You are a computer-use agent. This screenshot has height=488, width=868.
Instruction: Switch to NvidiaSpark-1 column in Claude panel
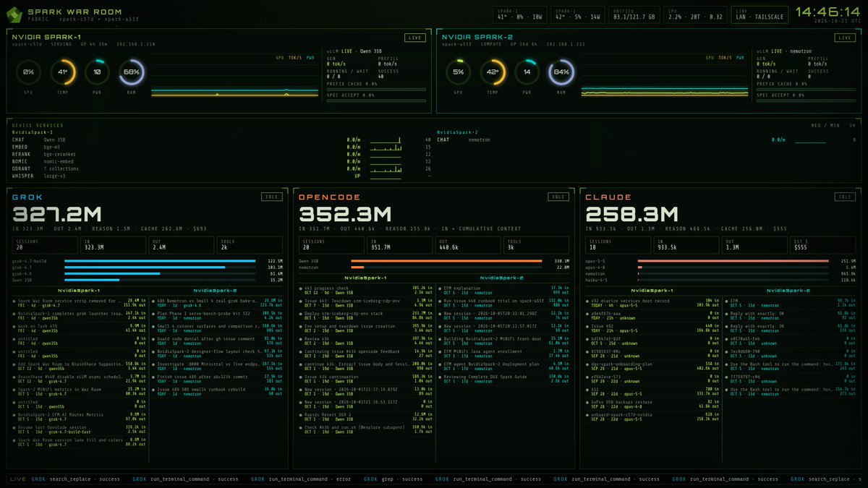click(651, 291)
